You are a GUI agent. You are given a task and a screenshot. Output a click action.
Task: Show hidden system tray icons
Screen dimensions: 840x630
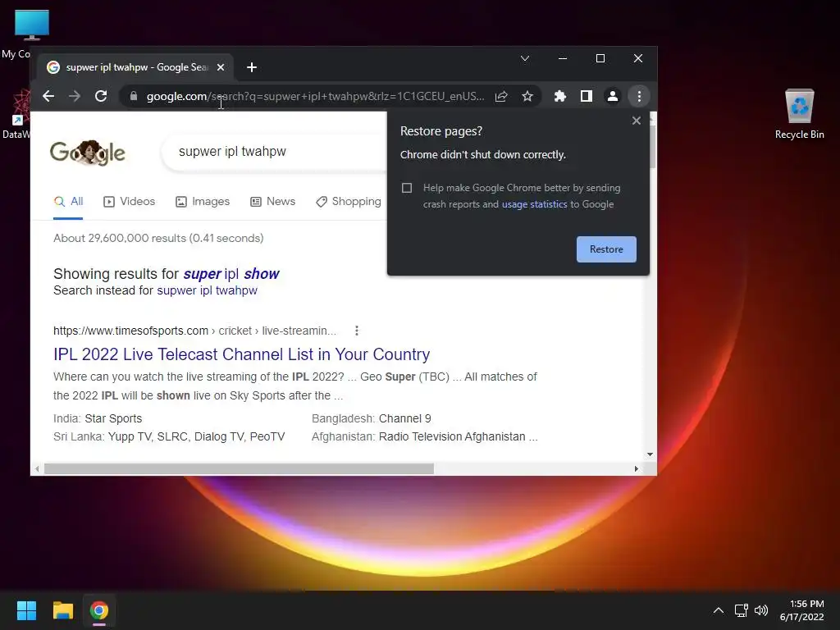[x=719, y=610]
